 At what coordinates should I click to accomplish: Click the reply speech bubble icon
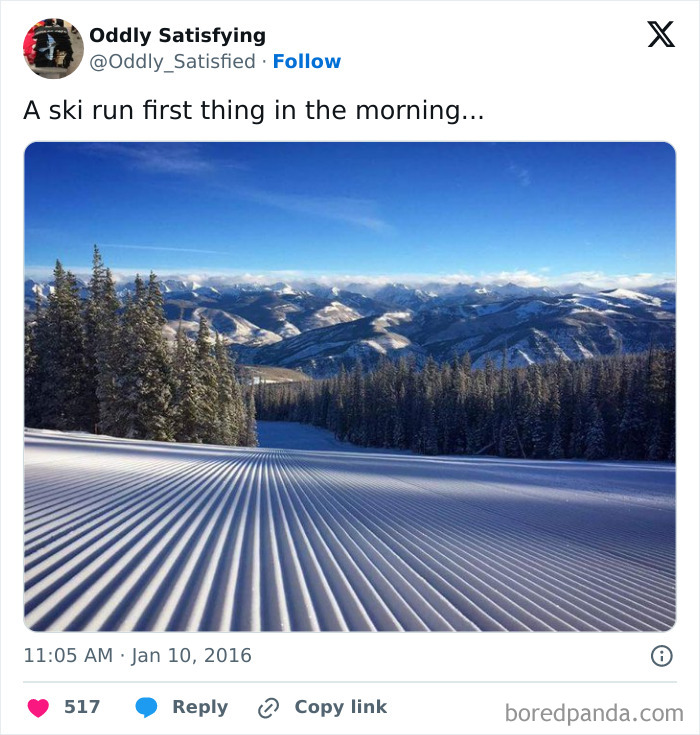[146, 708]
